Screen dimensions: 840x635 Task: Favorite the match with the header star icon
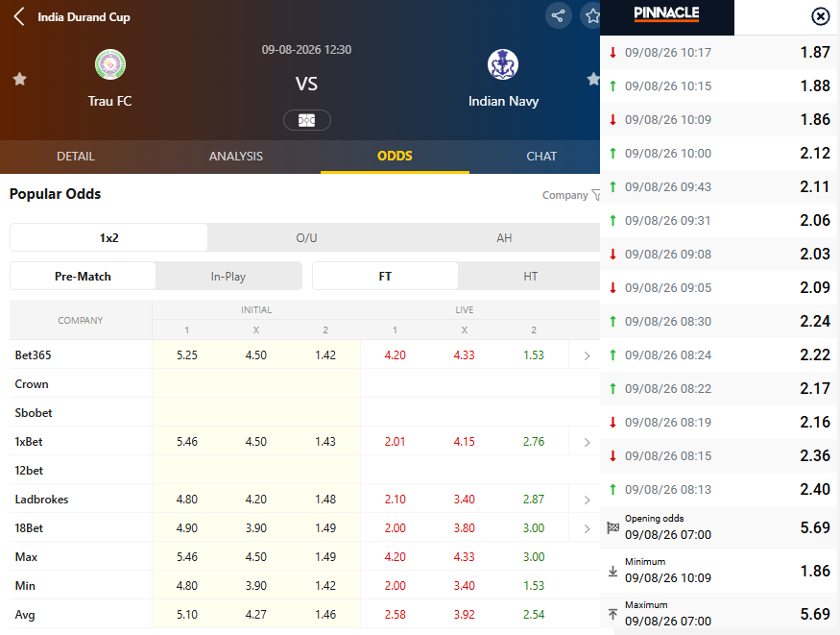tap(590, 15)
